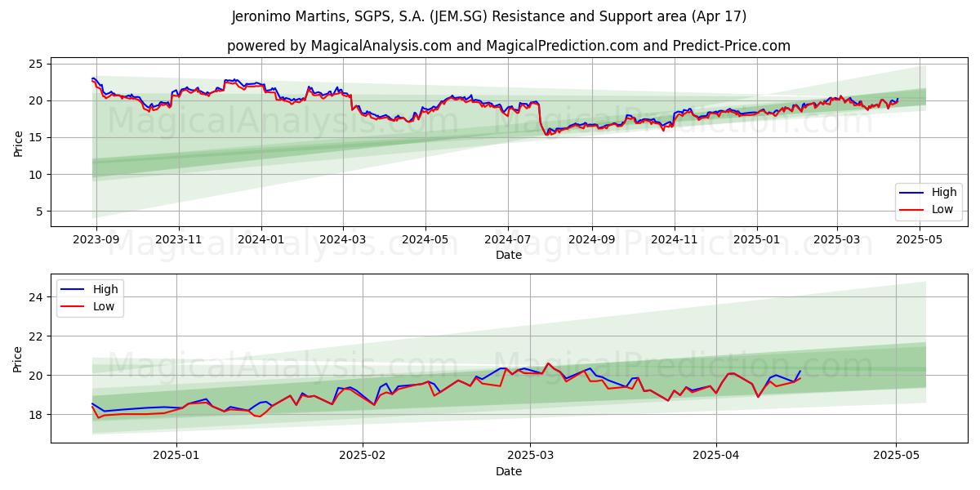This screenshot has height=490, width=980.
Task: Click the '2025-02' label on bottom chart axis
Action: [363, 456]
